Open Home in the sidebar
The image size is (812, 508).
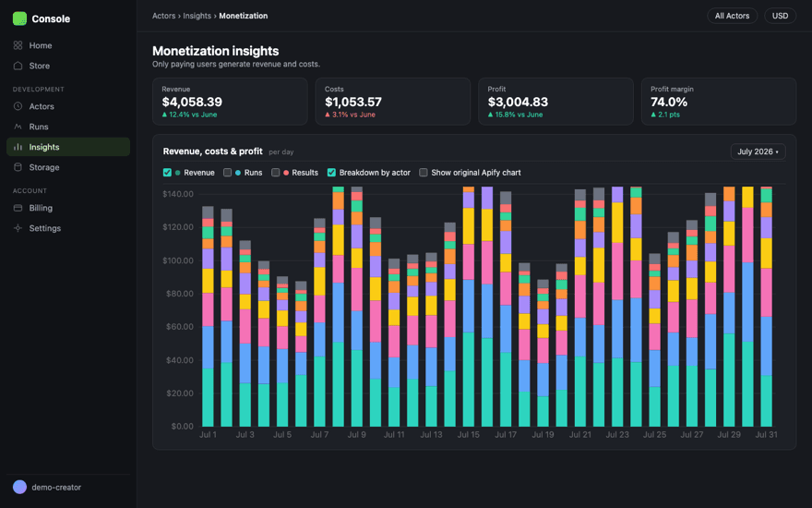68,45
